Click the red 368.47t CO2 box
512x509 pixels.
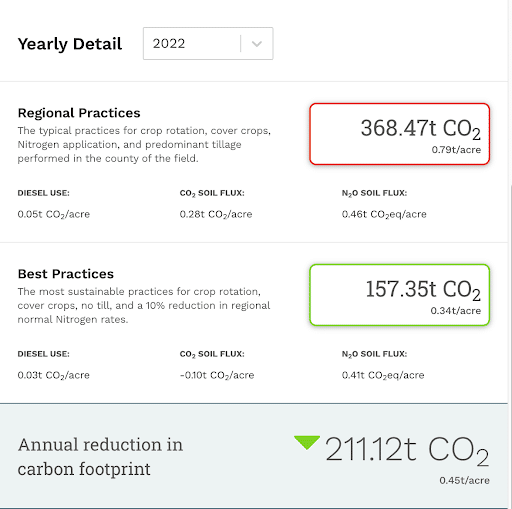point(399,134)
